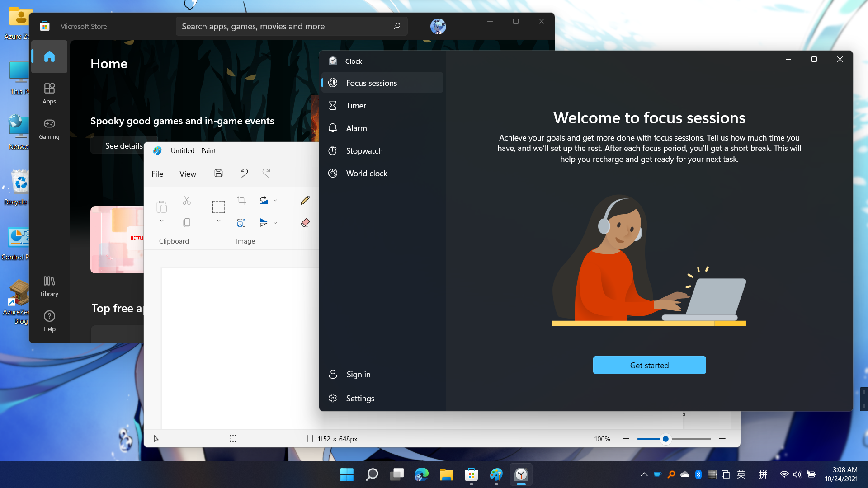Image resolution: width=868 pixels, height=488 pixels.
Task: Expand the Paste options dropdown in Paint
Action: point(161,221)
